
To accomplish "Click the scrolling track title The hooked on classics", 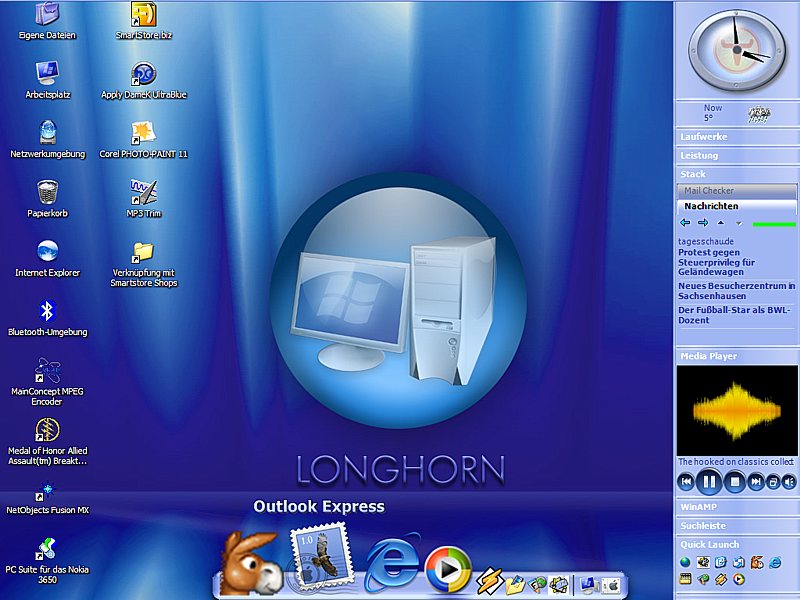I will coord(735,462).
